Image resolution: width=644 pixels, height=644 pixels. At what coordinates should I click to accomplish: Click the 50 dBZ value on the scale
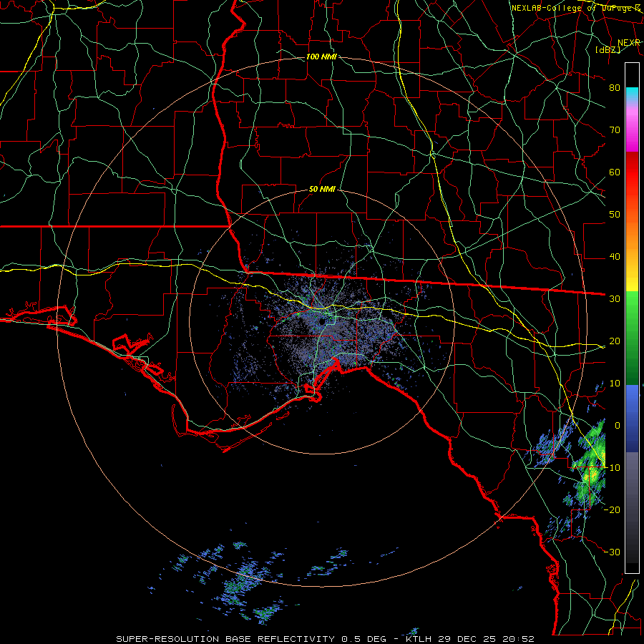615,215
